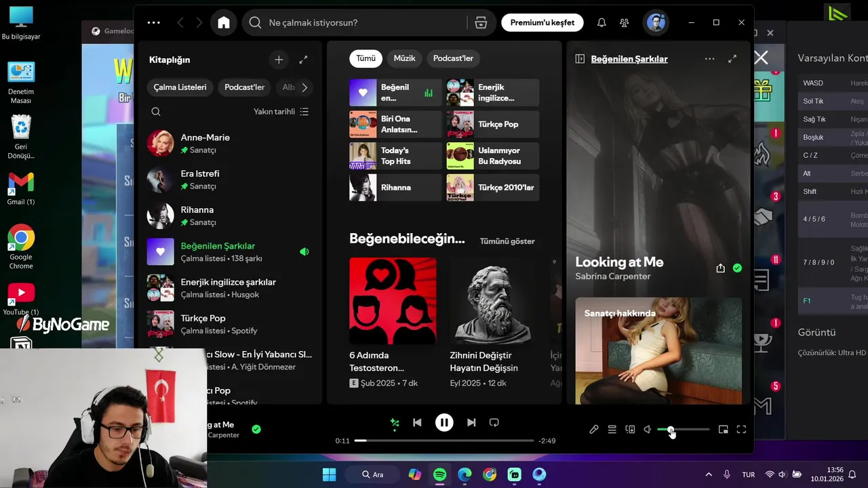Open lyrics microphone icon
The image size is (868, 488).
coord(594,429)
